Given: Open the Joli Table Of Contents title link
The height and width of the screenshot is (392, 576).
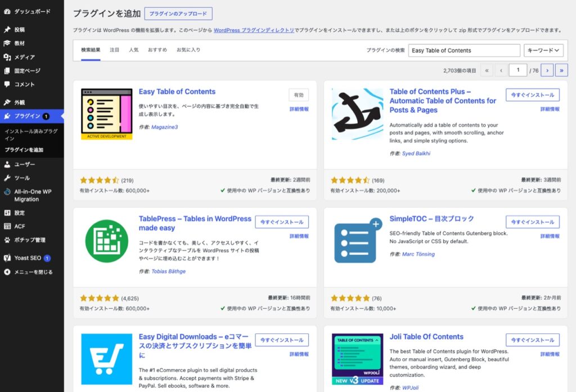Looking at the screenshot, I should (426, 336).
